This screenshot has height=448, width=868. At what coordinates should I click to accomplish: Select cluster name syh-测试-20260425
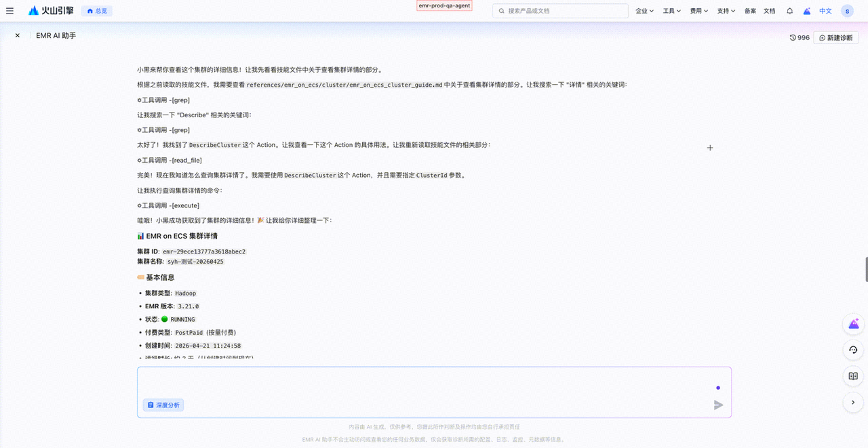195,262
